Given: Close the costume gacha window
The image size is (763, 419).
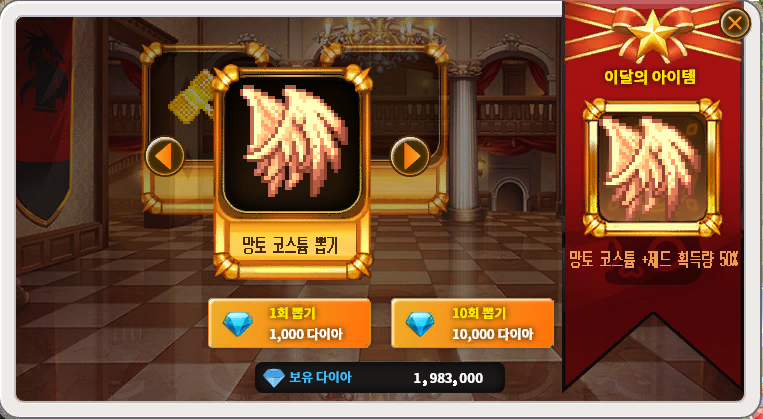Looking at the screenshot, I should pyautogui.click(x=735, y=22).
